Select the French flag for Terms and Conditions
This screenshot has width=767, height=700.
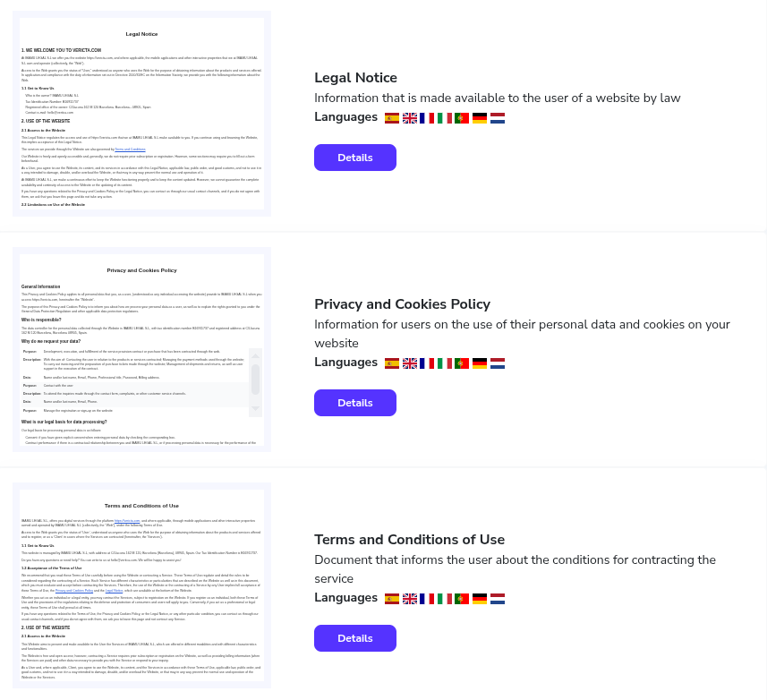tap(427, 599)
